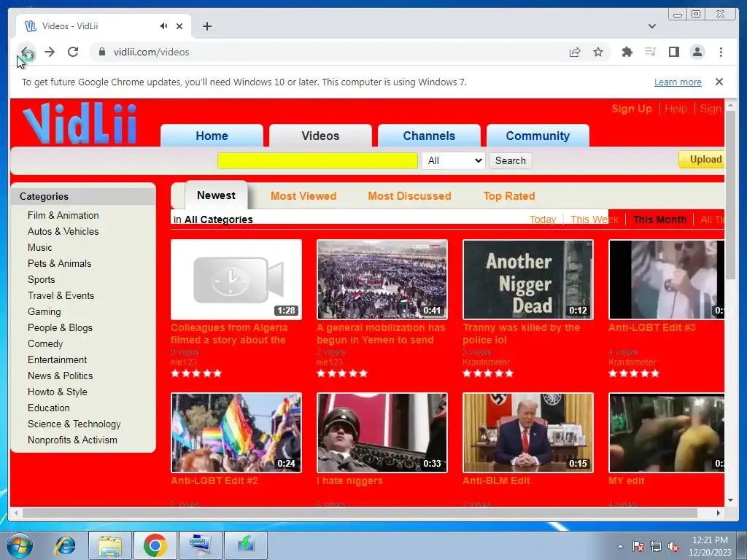The width and height of the screenshot is (747, 560).
Task: Open the Channels tab
Action: click(429, 136)
